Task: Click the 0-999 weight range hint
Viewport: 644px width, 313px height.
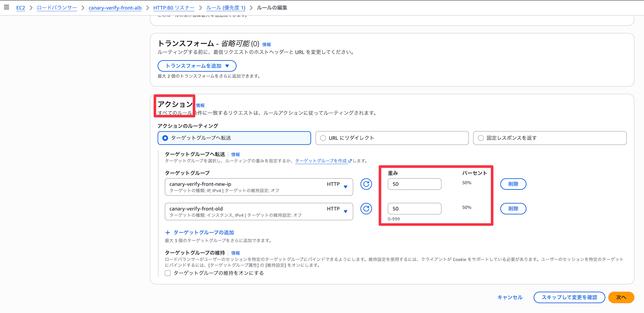Action: click(x=394, y=219)
